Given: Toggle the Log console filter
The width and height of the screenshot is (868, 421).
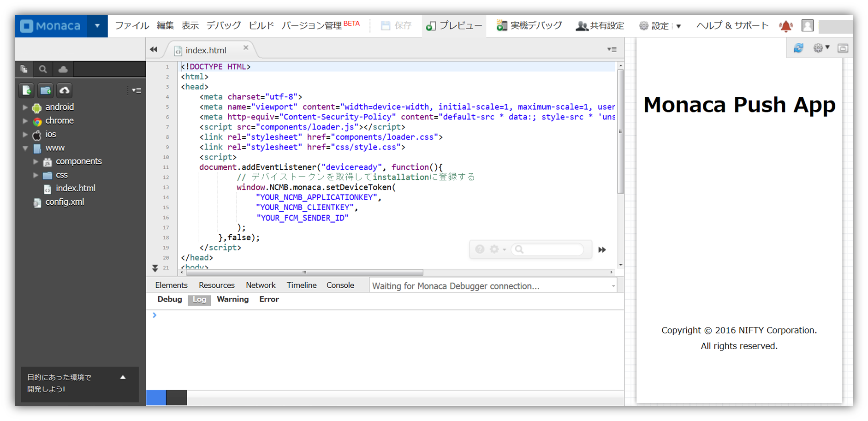Looking at the screenshot, I should 199,300.
